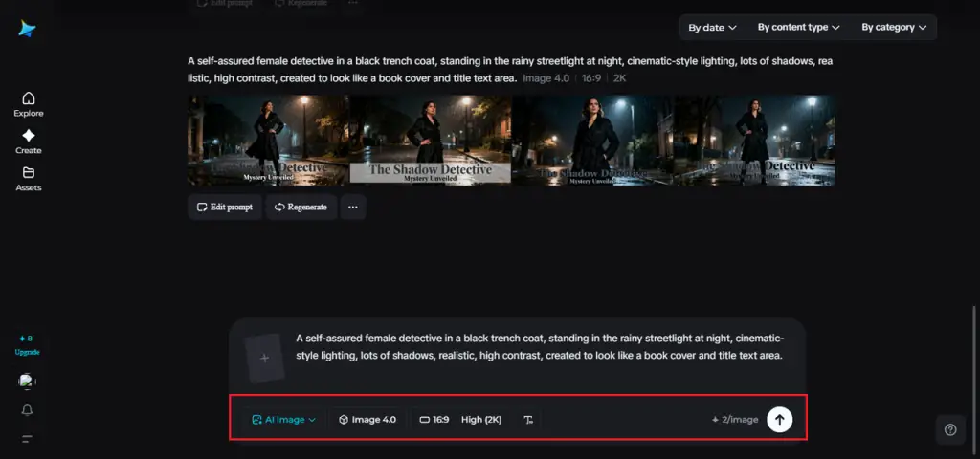Click the Edit prompt button
980x459 pixels.
point(224,208)
